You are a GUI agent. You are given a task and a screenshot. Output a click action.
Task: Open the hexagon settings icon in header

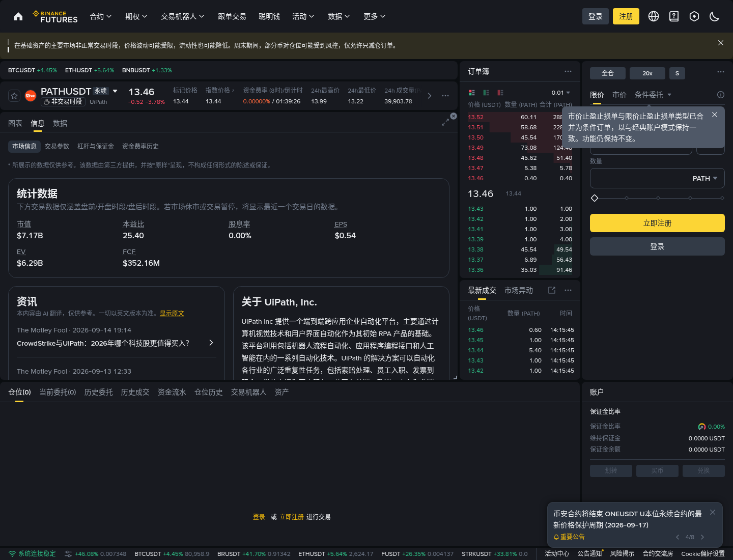pos(694,16)
